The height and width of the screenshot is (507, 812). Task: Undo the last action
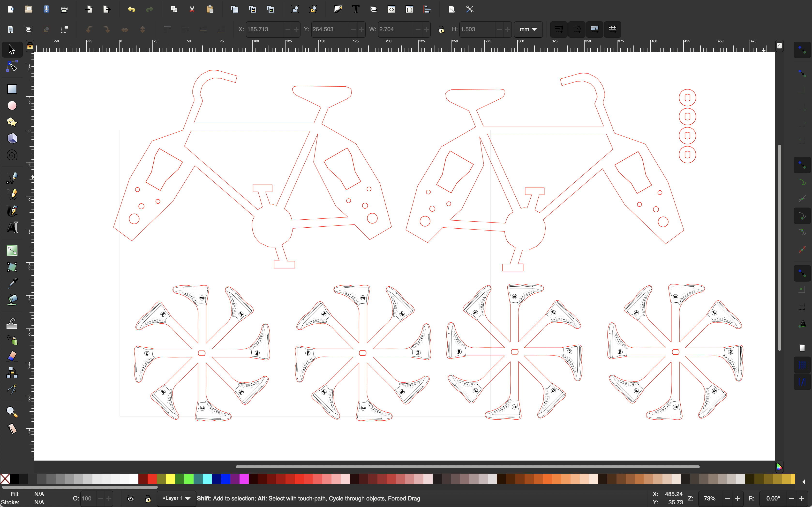point(131,9)
